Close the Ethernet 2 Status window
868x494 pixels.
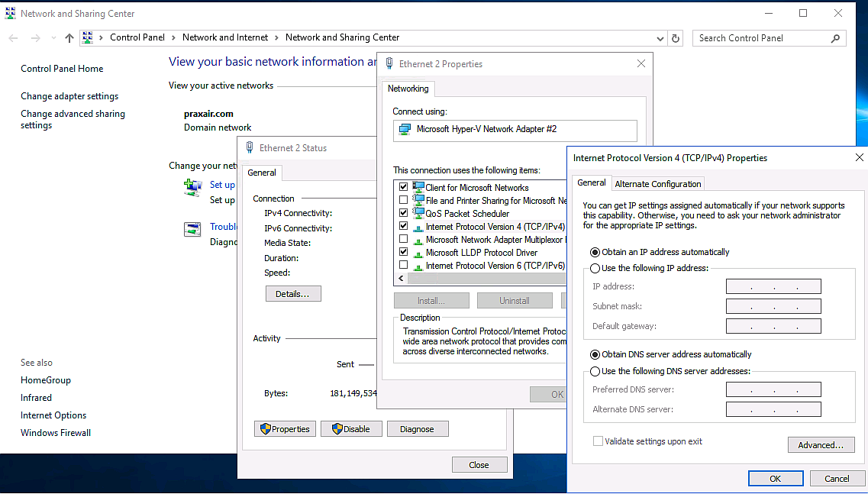[479, 465]
